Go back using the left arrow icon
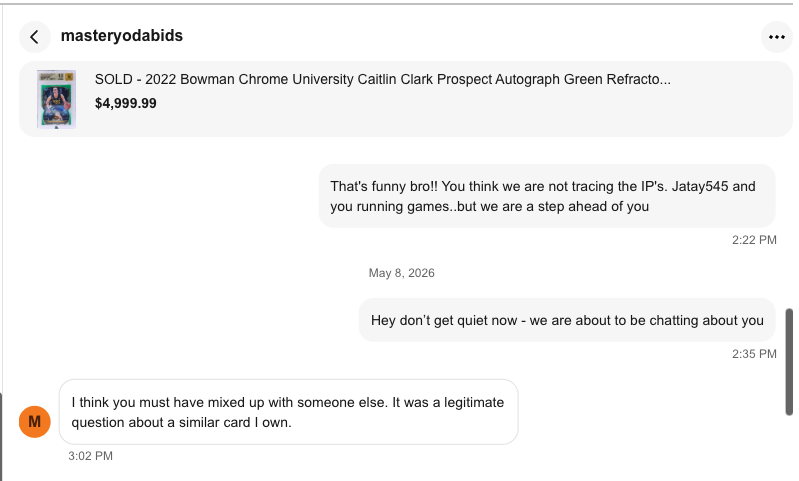Screen dimensions: 799x481 [35, 37]
